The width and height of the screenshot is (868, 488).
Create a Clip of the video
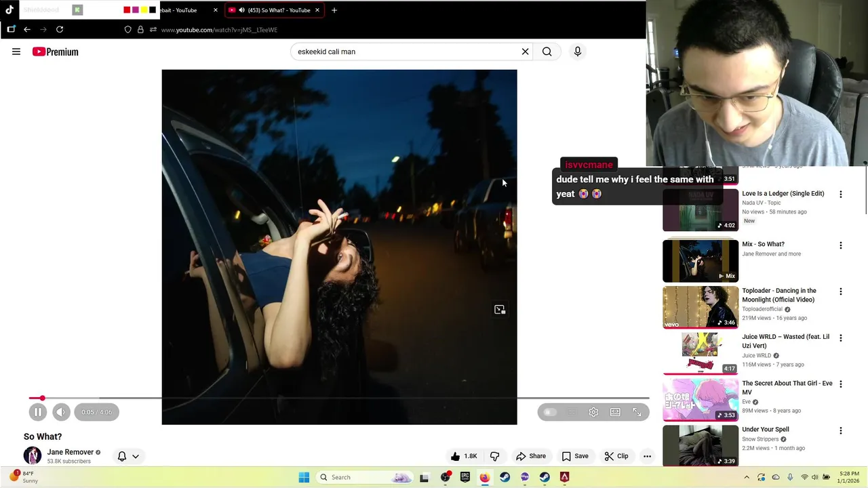tap(616, 456)
